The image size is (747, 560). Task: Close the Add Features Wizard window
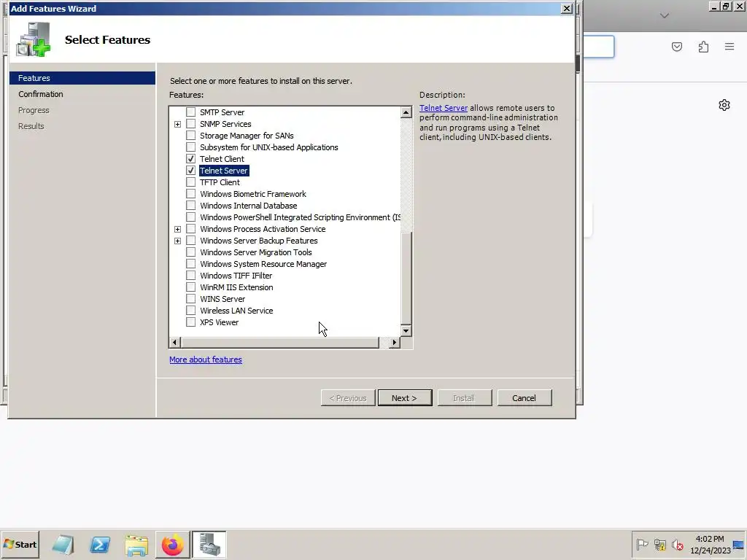[566, 8]
